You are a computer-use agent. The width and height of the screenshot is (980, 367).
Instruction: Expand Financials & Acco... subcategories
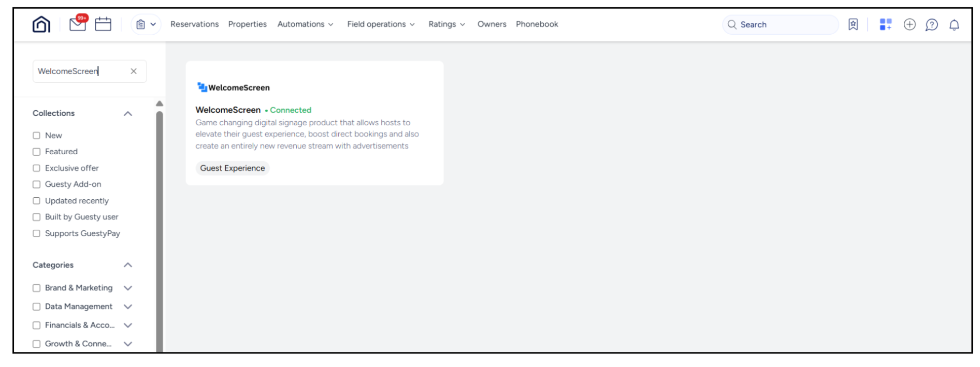click(x=128, y=325)
